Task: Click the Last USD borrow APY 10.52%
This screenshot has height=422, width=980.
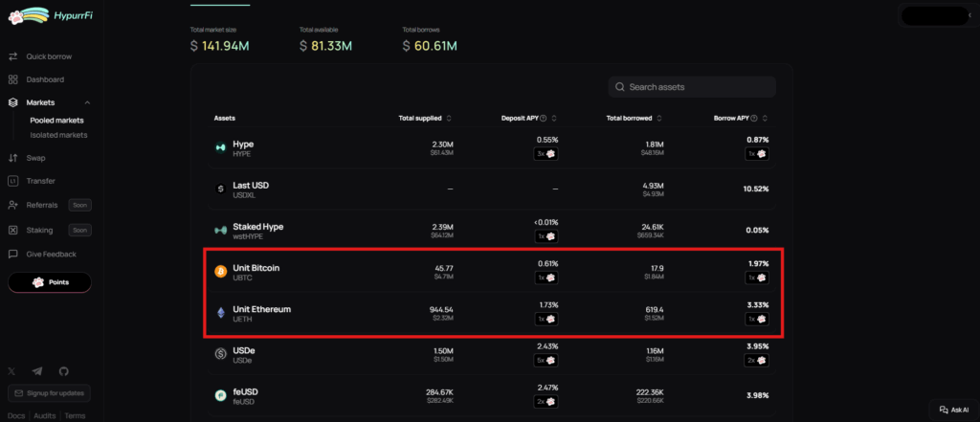Action: click(756, 189)
